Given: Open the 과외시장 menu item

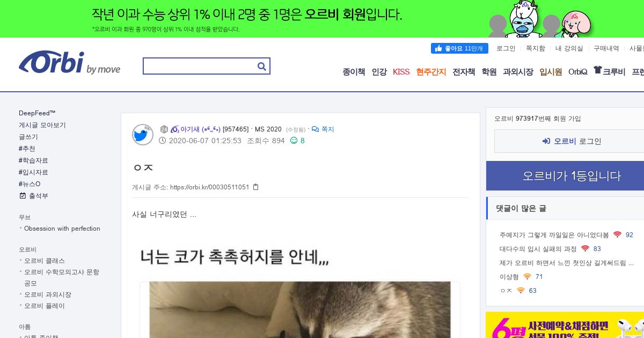Looking at the screenshot, I should 518,72.
